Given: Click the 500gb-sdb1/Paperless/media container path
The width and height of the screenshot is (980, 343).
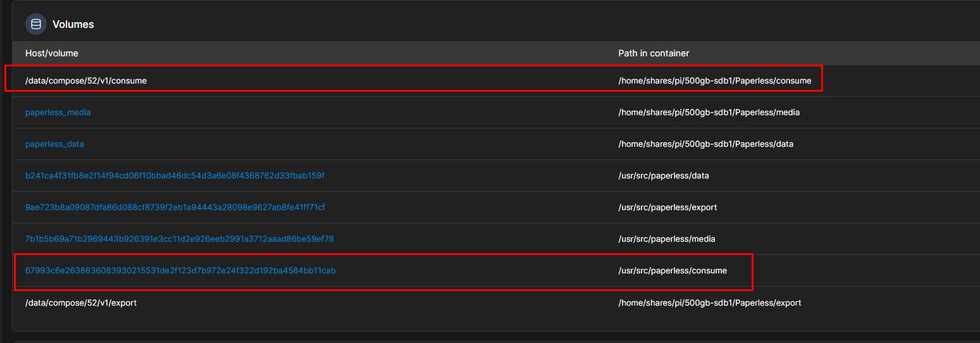Looking at the screenshot, I should pyautogui.click(x=709, y=112).
